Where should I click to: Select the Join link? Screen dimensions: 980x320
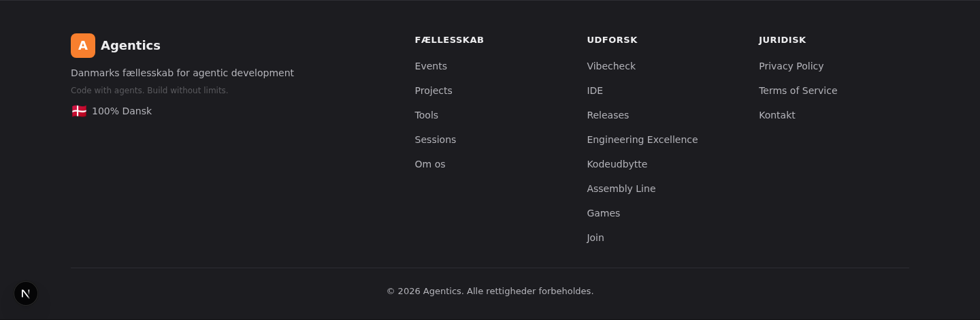pos(595,238)
